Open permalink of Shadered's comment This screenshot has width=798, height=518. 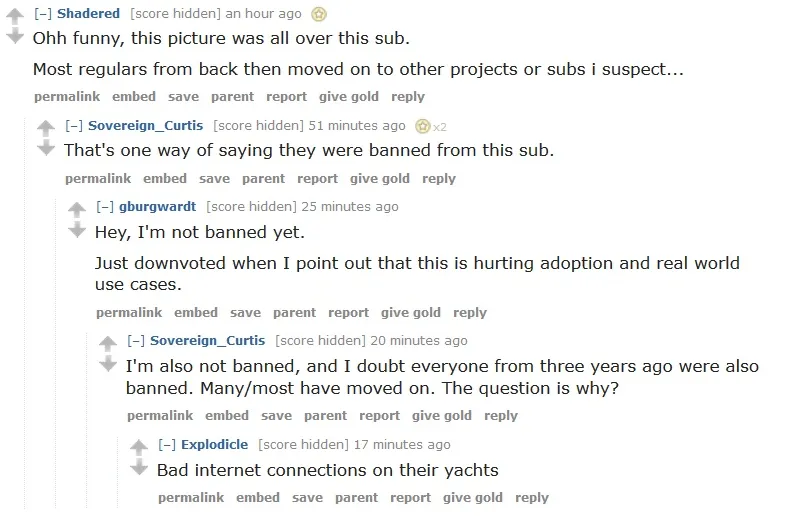pos(67,97)
